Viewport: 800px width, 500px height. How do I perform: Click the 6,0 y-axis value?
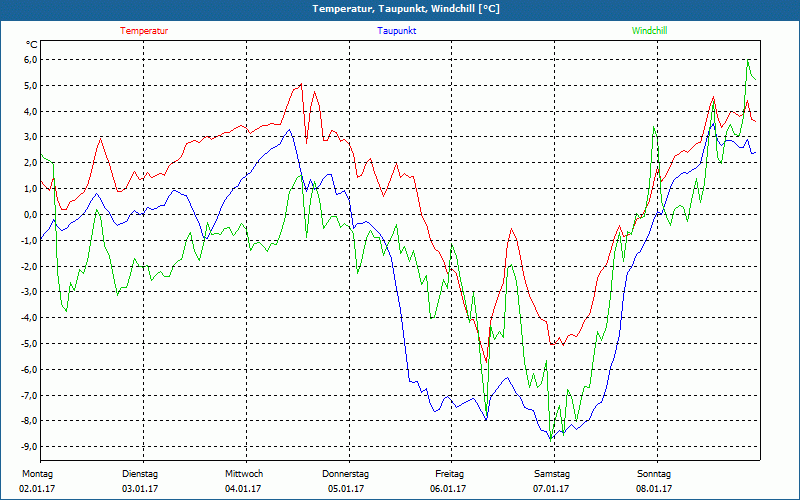click(31, 60)
